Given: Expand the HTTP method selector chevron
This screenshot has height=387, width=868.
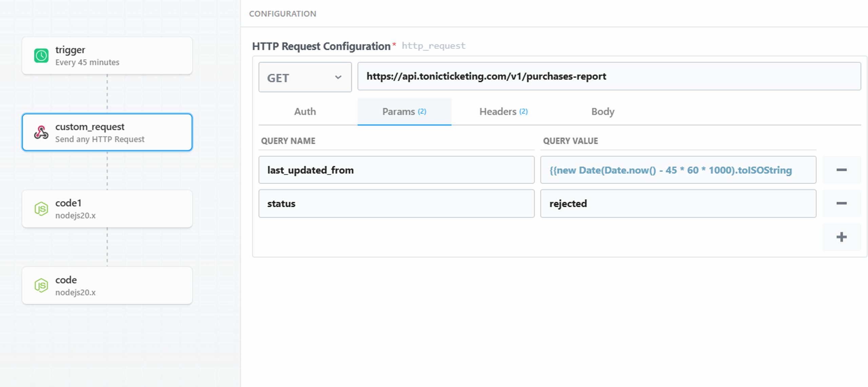Looking at the screenshot, I should 338,77.
